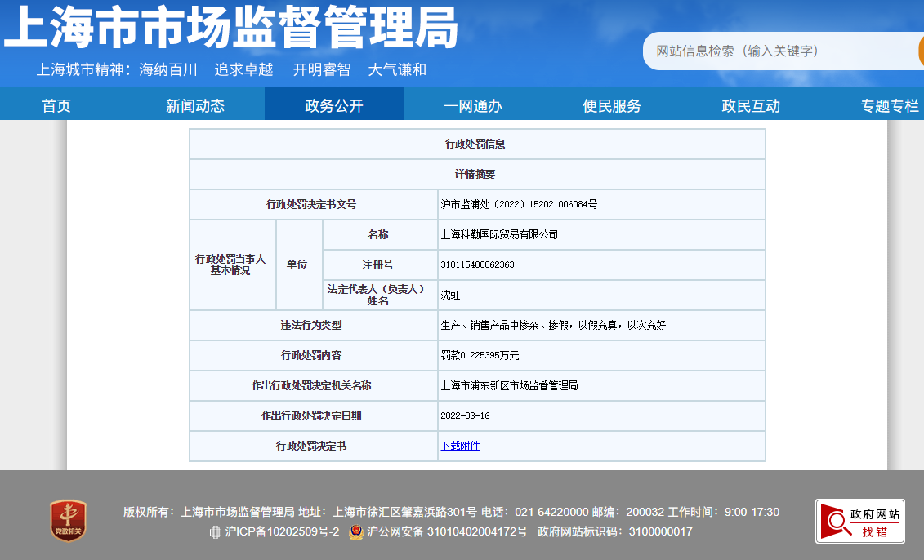Image resolution: width=924 pixels, height=560 pixels.
Task: Select the highlighted 政务公开 tab
Action: pos(333,104)
